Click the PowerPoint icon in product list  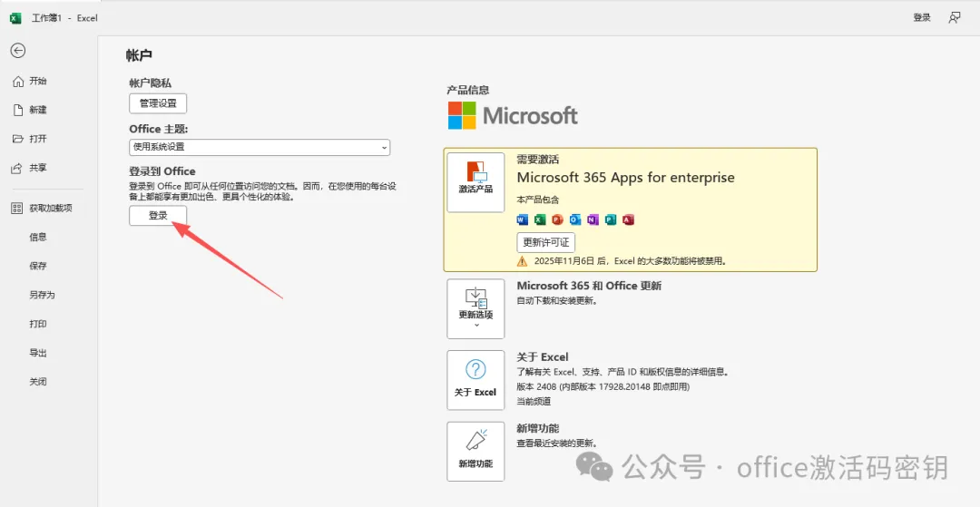tap(557, 219)
